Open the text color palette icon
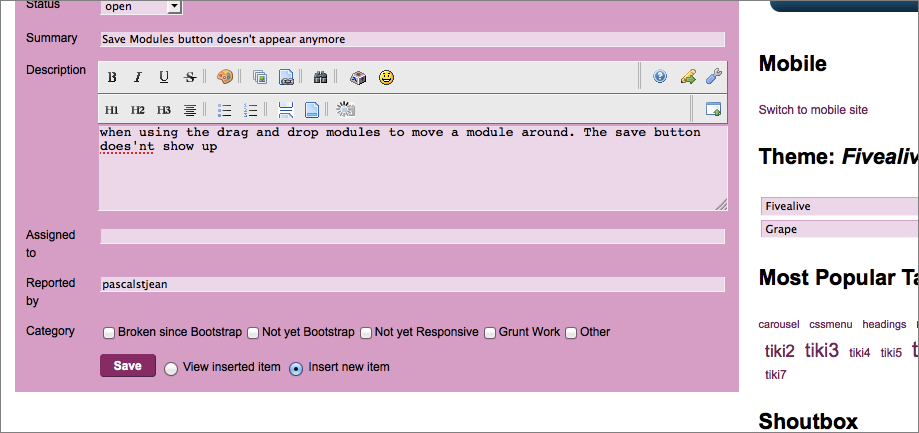Image resolution: width=919 pixels, height=433 pixels. pos(224,77)
